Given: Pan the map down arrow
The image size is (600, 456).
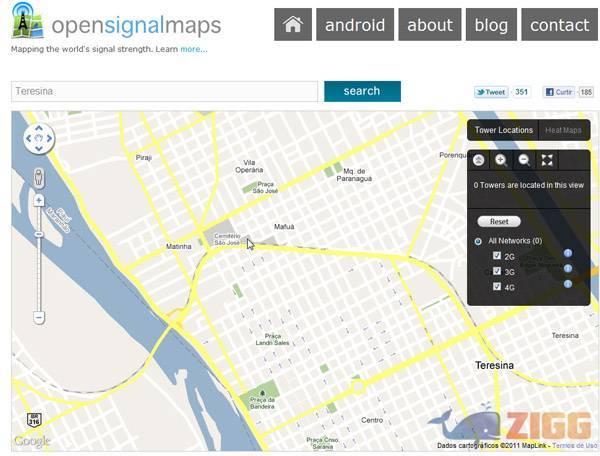Looking at the screenshot, I should (39, 148).
